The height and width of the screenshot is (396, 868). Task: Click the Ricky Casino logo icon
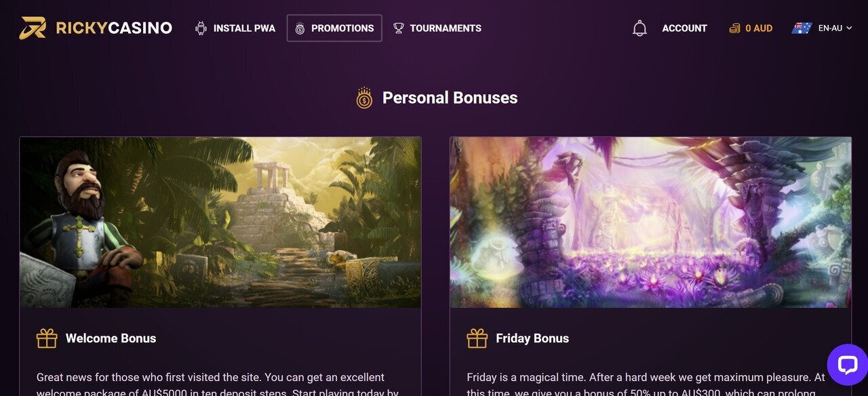pos(33,28)
